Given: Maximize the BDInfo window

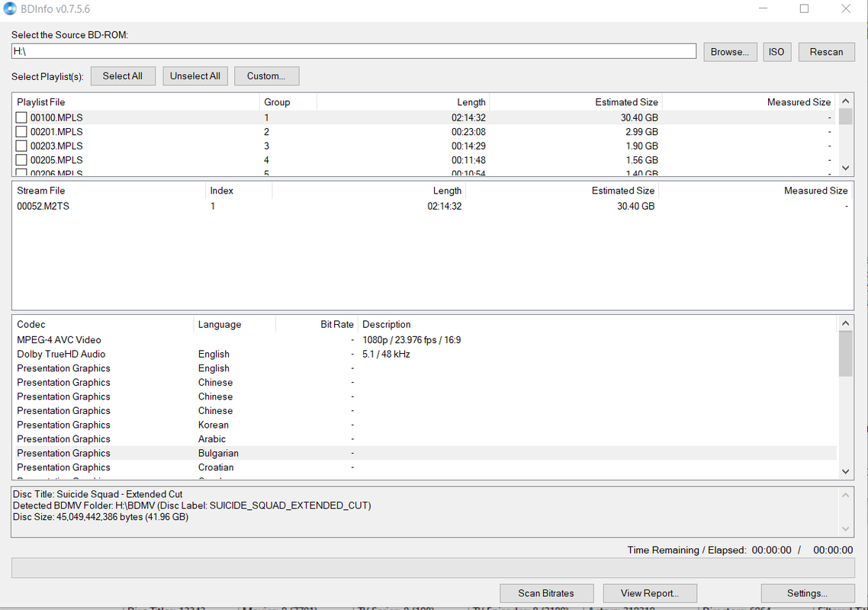Looking at the screenshot, I should pyautogui.click(x=805, y=9).
